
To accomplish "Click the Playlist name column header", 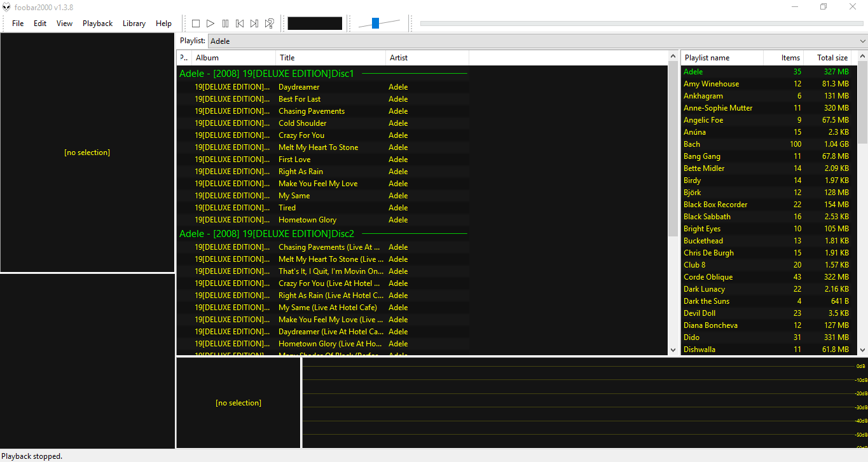I will (x=722, y=58).
